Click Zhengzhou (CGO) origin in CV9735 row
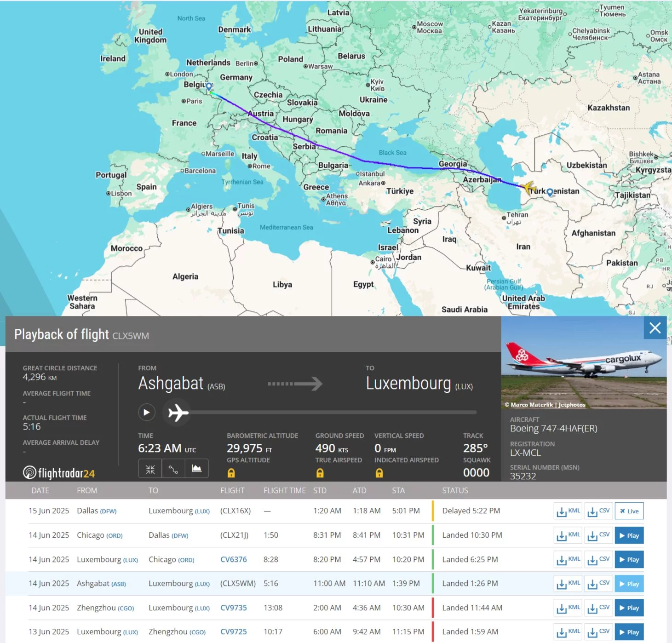The image size is (672, 643). point(105,608)
